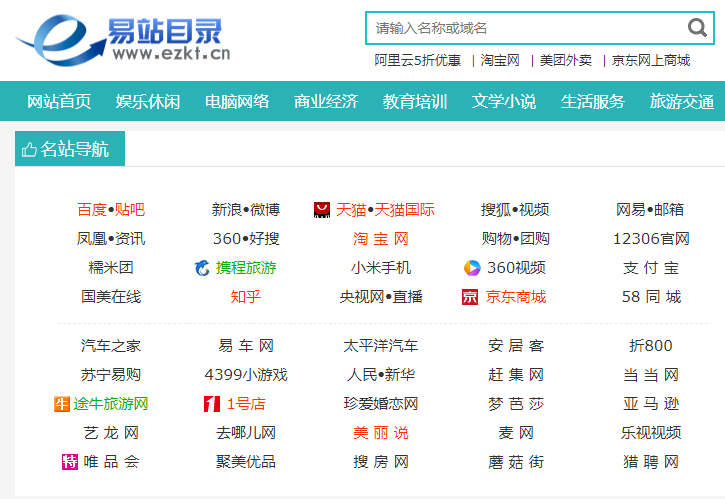Open the red 美丽说 link

point(381,433)
